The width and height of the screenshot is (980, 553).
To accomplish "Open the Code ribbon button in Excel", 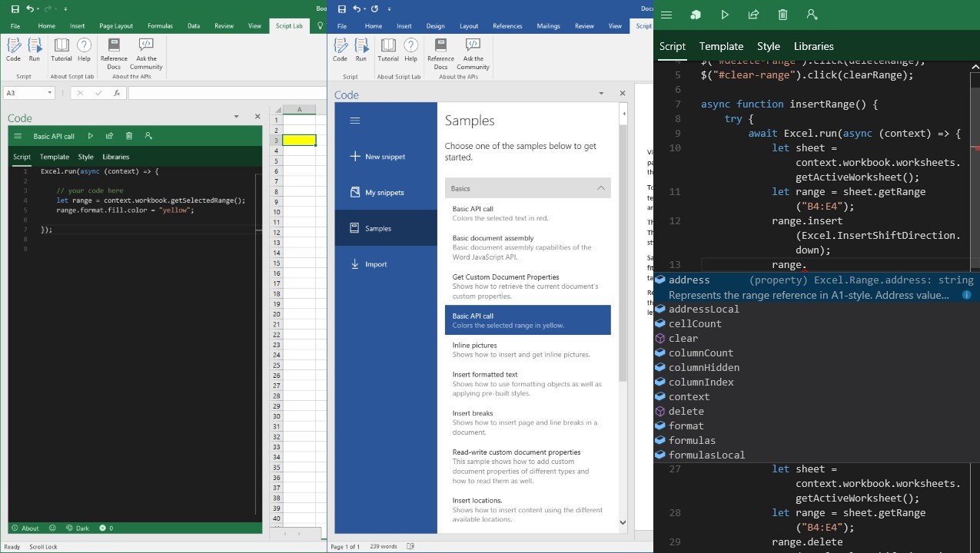I will click(x=13, y=50).
